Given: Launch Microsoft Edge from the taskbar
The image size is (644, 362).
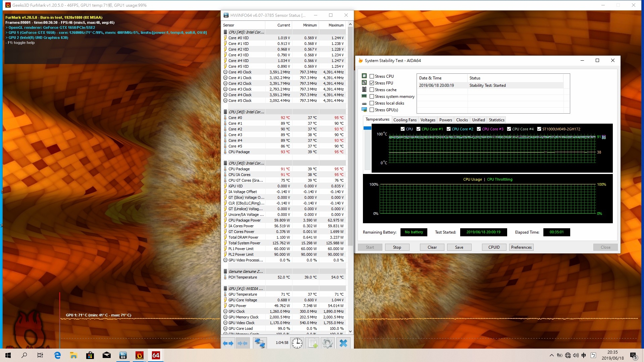Looking at the screenshot, I should point(57,355).
